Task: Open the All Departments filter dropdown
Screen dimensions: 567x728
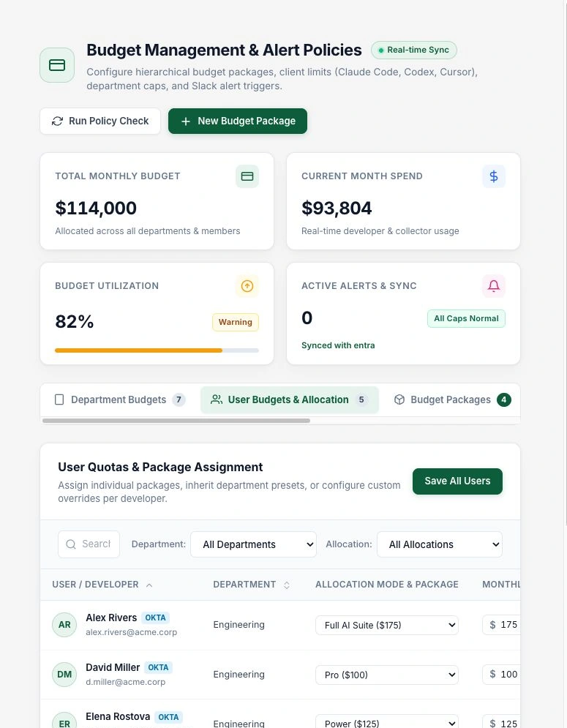Action: coord(254,544)
